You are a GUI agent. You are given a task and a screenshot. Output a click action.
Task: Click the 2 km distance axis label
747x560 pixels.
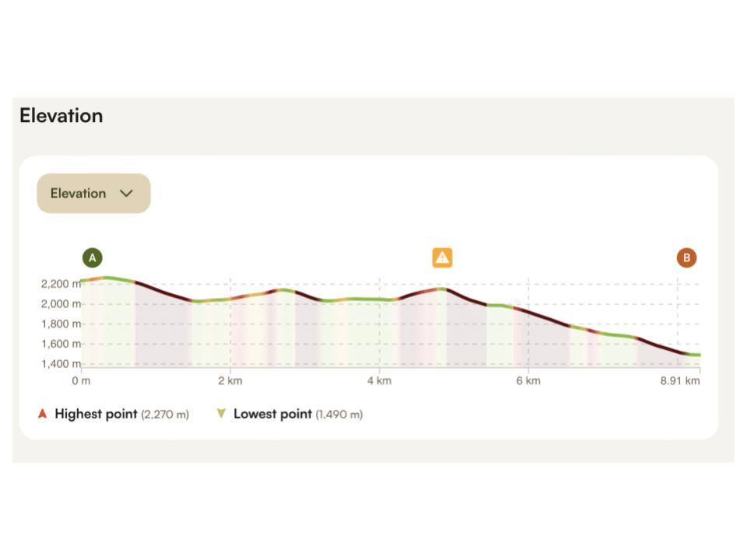[230, 381]
